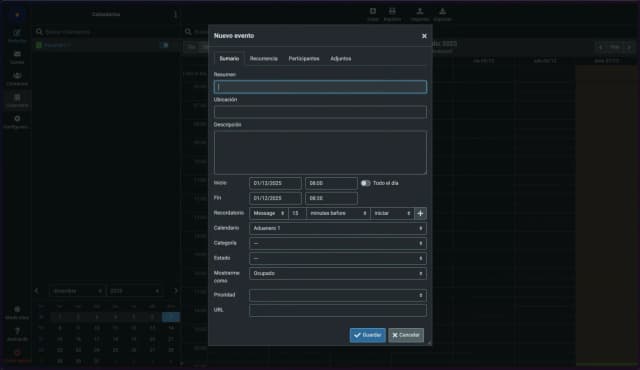Viewport: 640px width, 370px height.
Task: Select the Sumario tab
Action: pyautogui.click(x=229, y=59)
